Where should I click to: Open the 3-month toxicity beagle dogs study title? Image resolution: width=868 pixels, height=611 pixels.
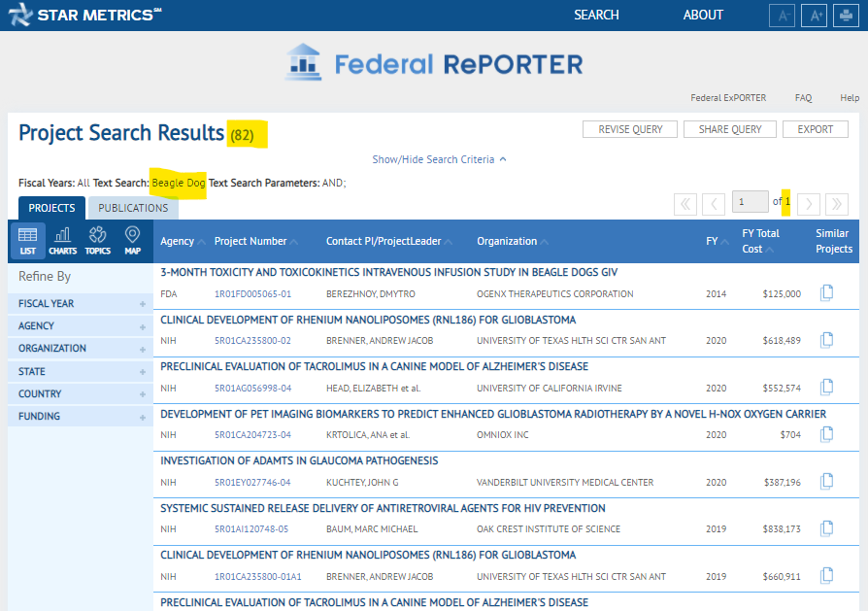point(388,273)
